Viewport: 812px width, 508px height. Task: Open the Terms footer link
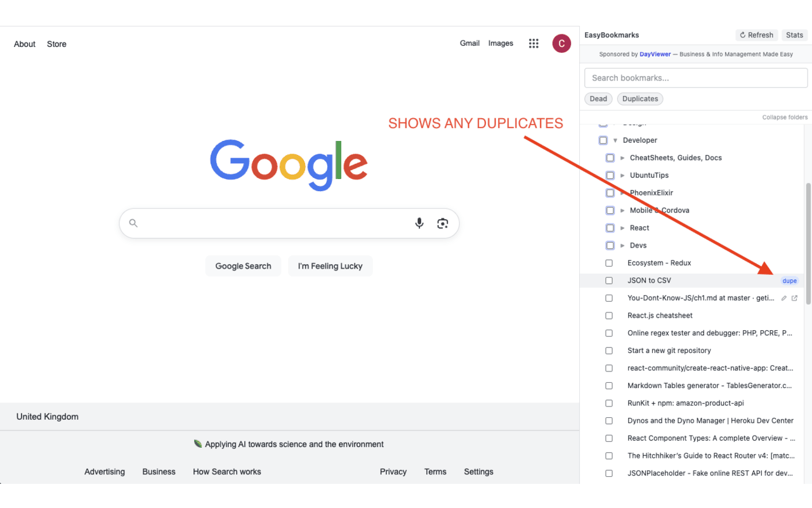click(x=435, y=472)
